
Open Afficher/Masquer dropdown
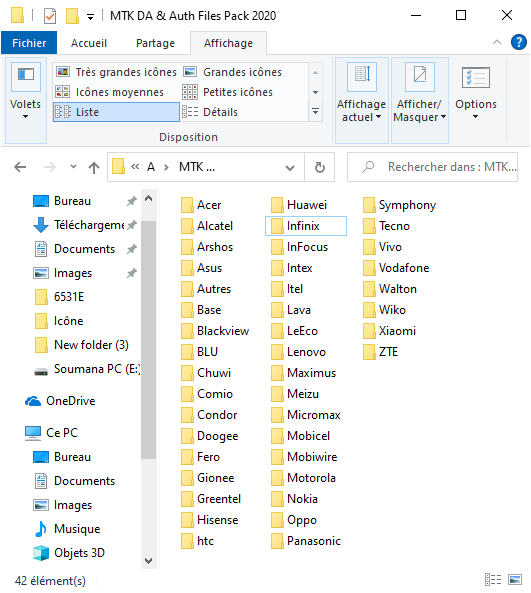[x=419, y=100]
